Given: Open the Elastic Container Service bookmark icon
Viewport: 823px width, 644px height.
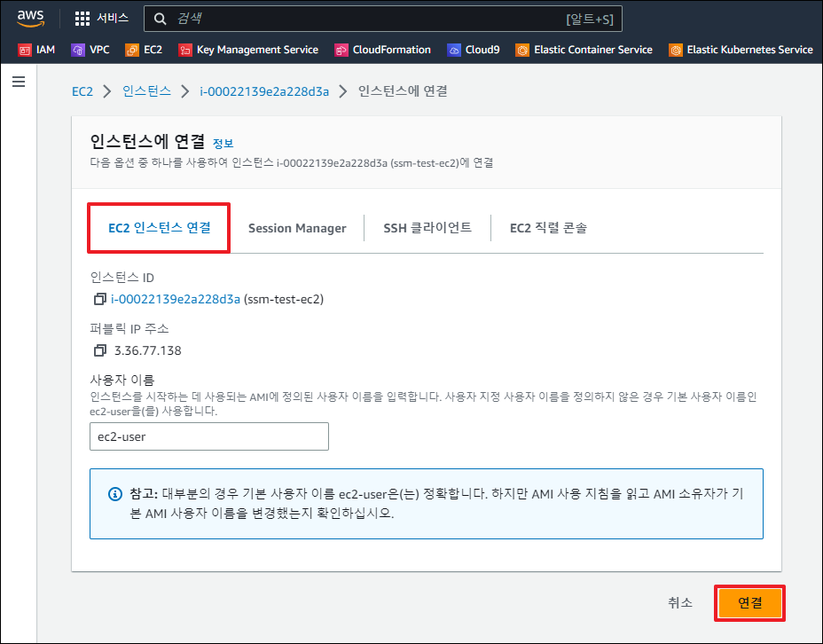Looking at the screenshot, I should pos(522,50).
